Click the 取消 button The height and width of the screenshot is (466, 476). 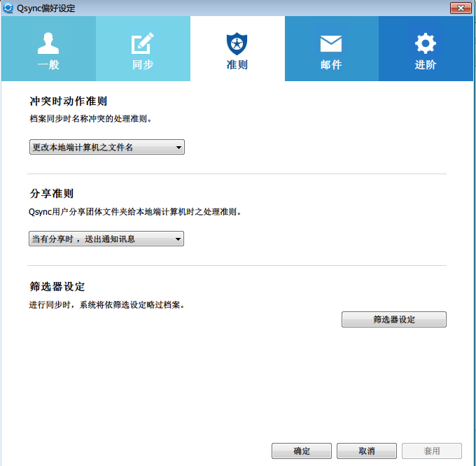(366, 451)
